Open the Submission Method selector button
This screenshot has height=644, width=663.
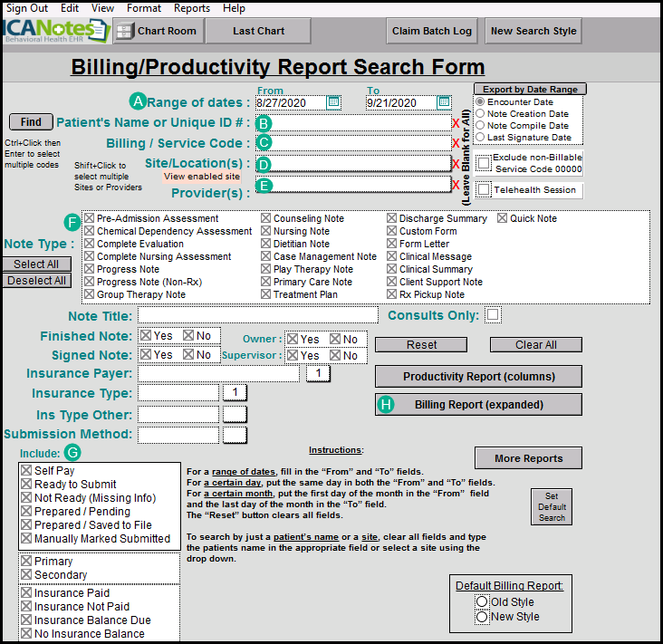(x=235, y=435)
